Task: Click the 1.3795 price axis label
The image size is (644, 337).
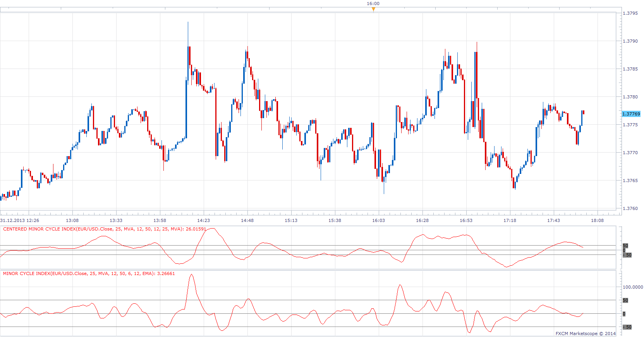Action: (630, 13)
